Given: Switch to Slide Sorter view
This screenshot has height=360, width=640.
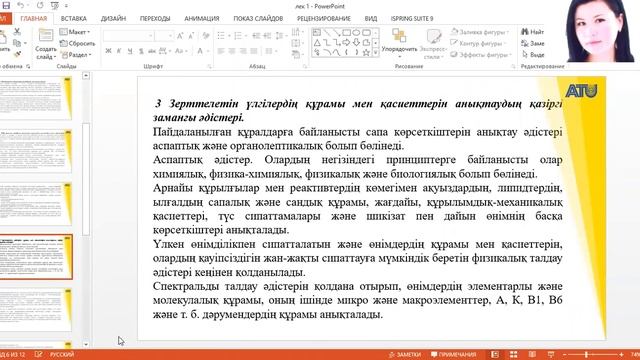Looking at the screenshot, I should (x=513, y=354).
